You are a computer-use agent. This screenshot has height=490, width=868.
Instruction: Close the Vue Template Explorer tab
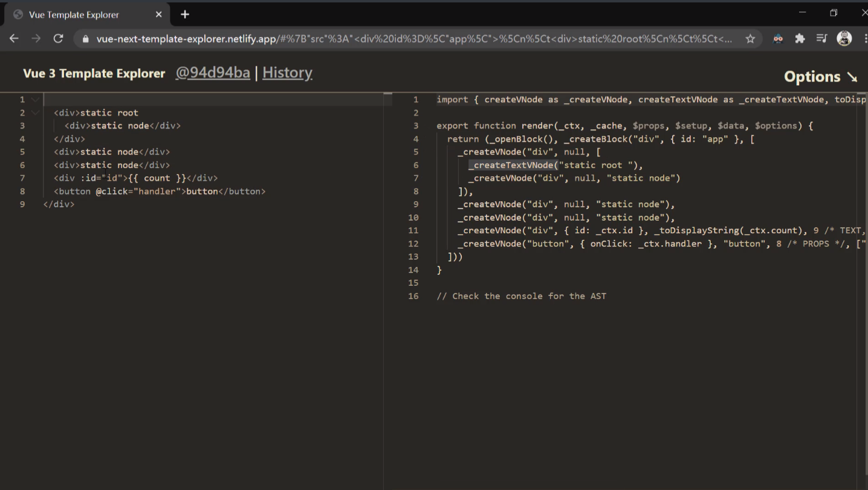pyautogui.click(x=159, y=15)
